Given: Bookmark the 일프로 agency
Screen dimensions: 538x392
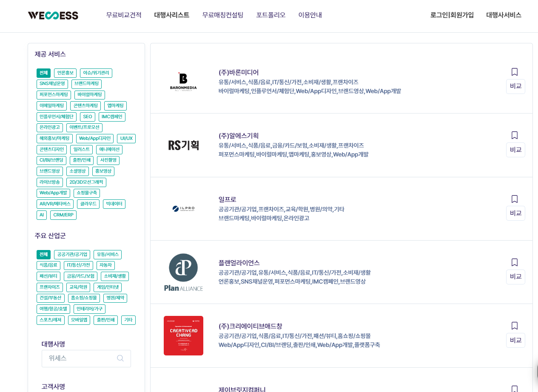Looking at the screenshot, I should (x=515, y=199).
